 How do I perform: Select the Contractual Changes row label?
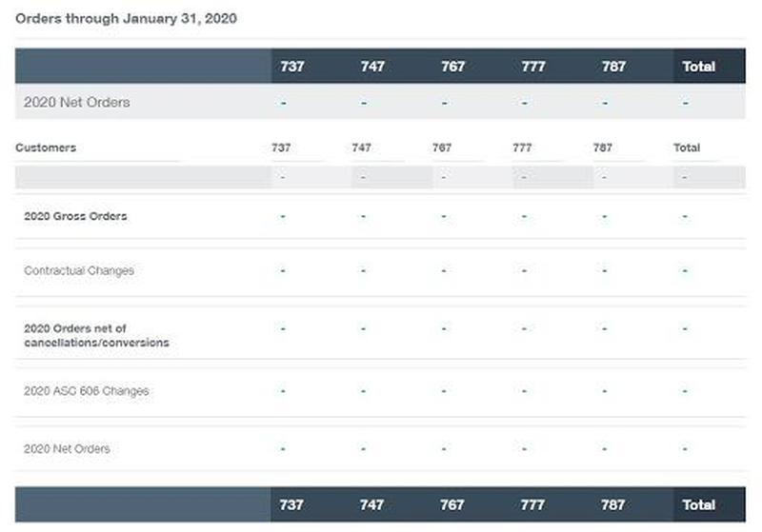coord(79,270)
